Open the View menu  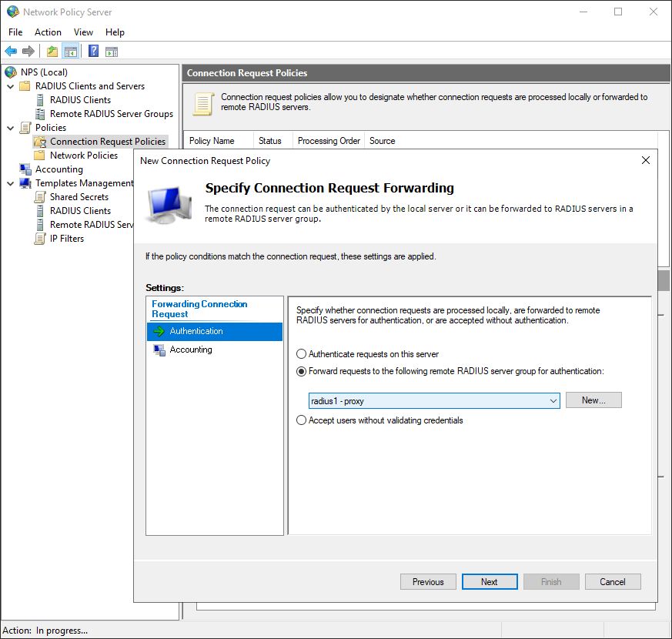(x=83, y=32)
